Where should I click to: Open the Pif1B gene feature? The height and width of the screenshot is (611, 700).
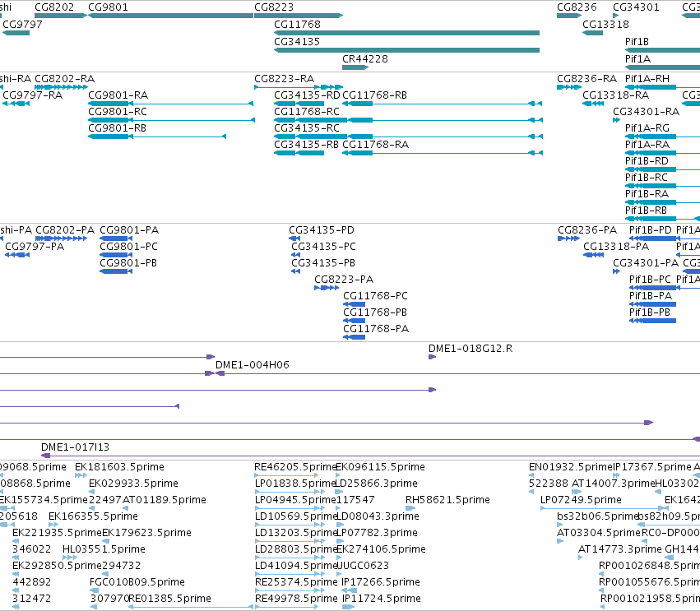662,50
